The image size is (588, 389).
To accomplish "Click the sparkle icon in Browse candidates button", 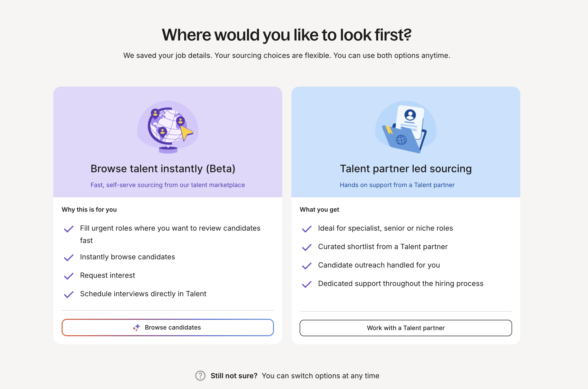I will [136, 327].
